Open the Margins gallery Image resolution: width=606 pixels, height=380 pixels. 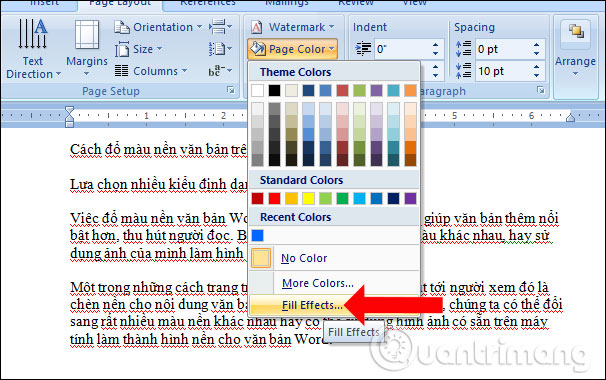tap(87, 49)
